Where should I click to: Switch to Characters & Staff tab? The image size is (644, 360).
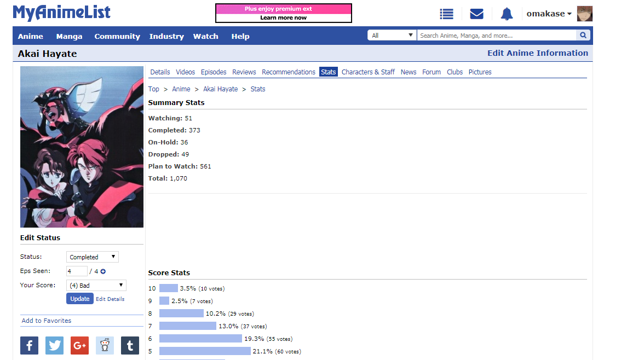368,72
